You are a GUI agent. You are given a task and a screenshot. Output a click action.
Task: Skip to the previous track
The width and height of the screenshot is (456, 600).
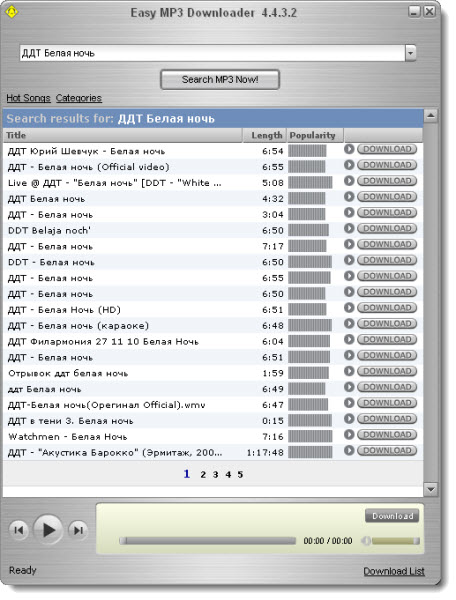coord(18,530)
